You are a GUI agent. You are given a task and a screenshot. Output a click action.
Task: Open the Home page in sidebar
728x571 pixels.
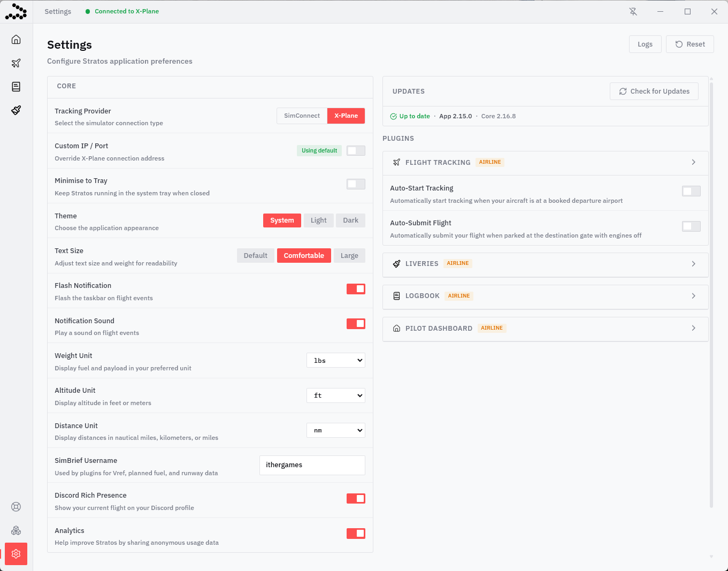[x=16, y=40]
